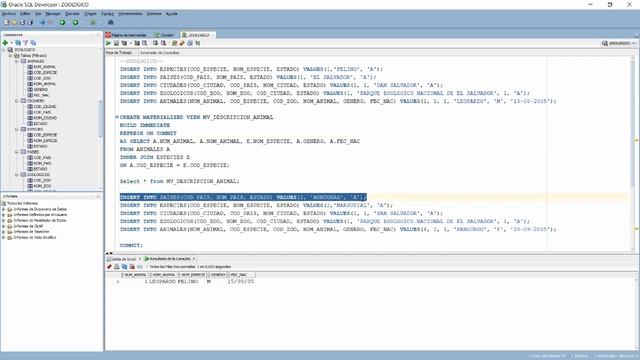
Task: Click the red delete icon in results toolbar
Action: [132, 267]
